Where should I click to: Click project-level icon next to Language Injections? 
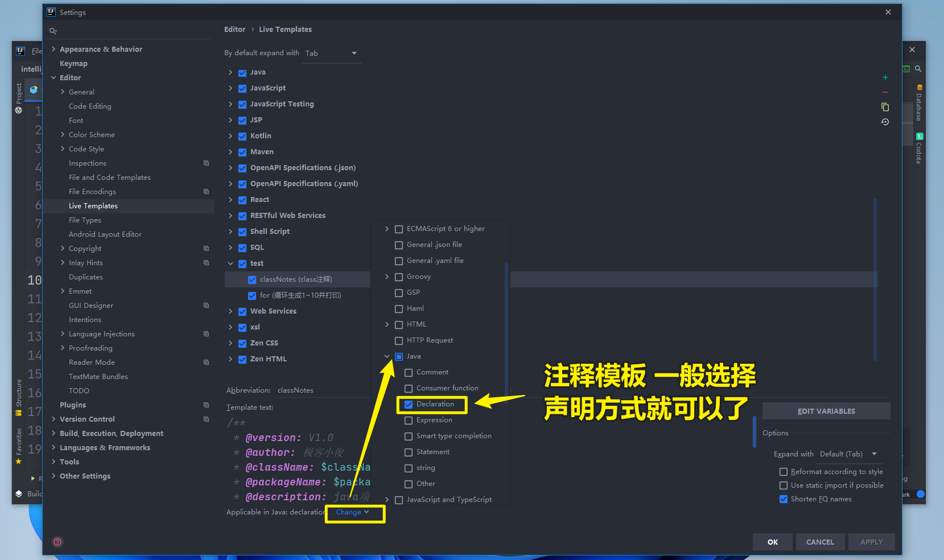pyautogui.click(x=206, y=334)
